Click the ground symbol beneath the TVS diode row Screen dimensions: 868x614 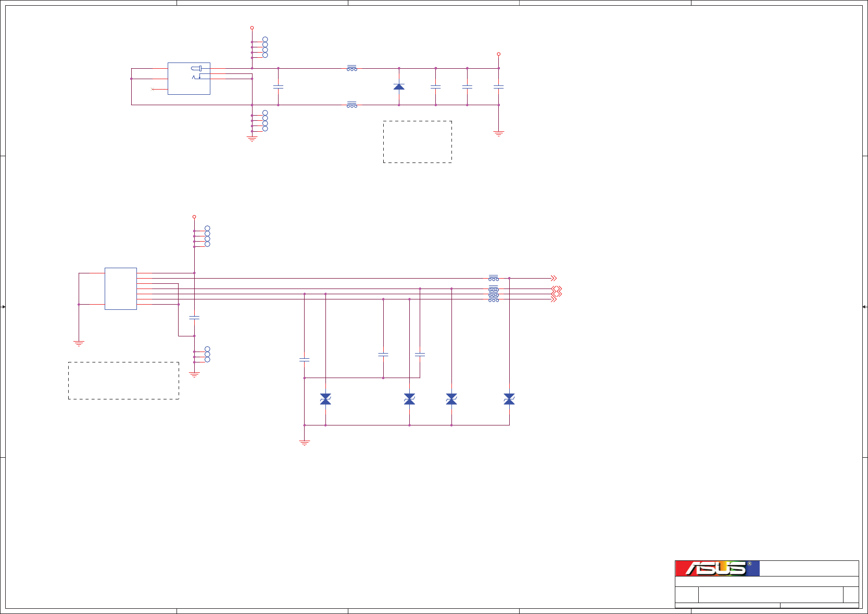click(305, 443)
